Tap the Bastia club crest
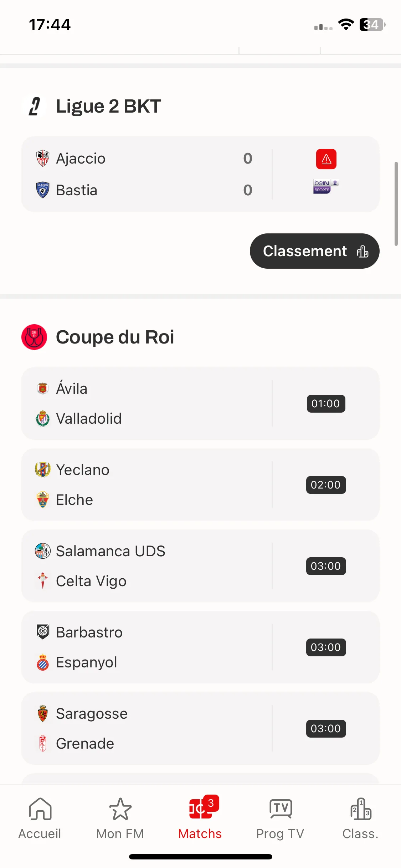Viewport: 401px width, 868px height. pyautogui.click(x=43, y=190)
